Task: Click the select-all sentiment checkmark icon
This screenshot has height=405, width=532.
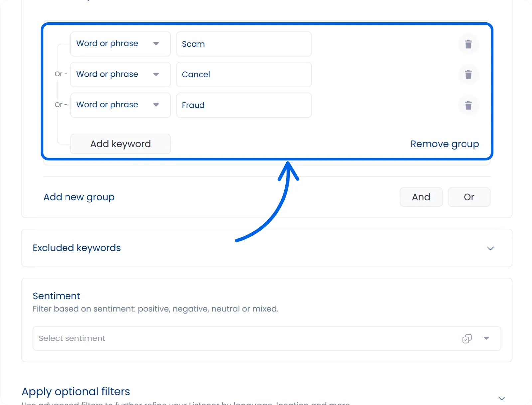Action: click(467, 338)
